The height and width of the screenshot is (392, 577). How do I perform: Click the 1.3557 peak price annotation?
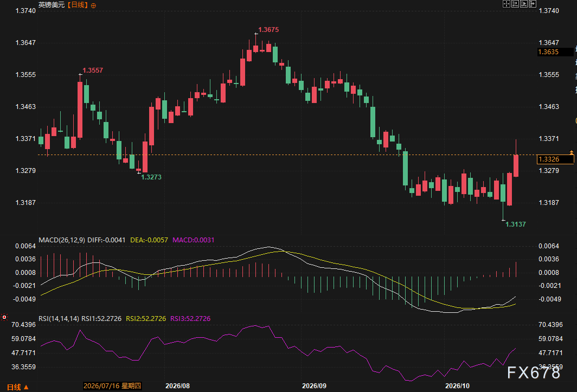pos(93,70)
